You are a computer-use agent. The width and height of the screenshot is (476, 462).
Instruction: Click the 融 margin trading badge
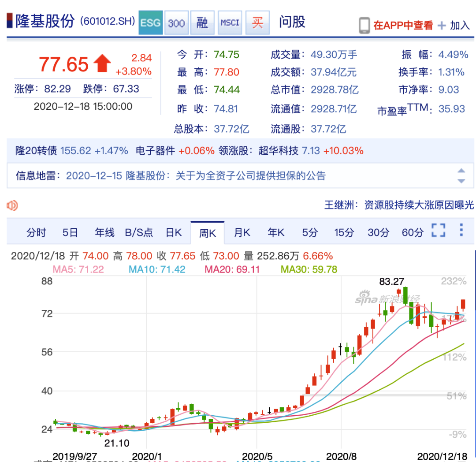(x=202, y=23)
